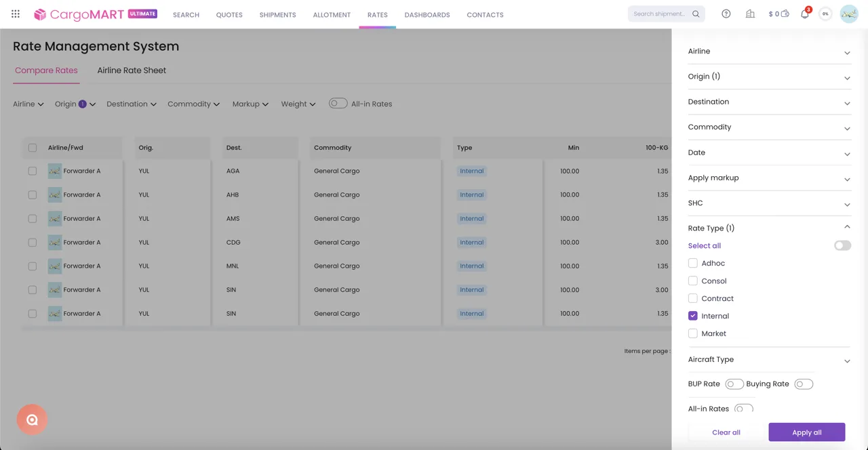Expand the Aircraft Type section

click(x=769, y=360)
